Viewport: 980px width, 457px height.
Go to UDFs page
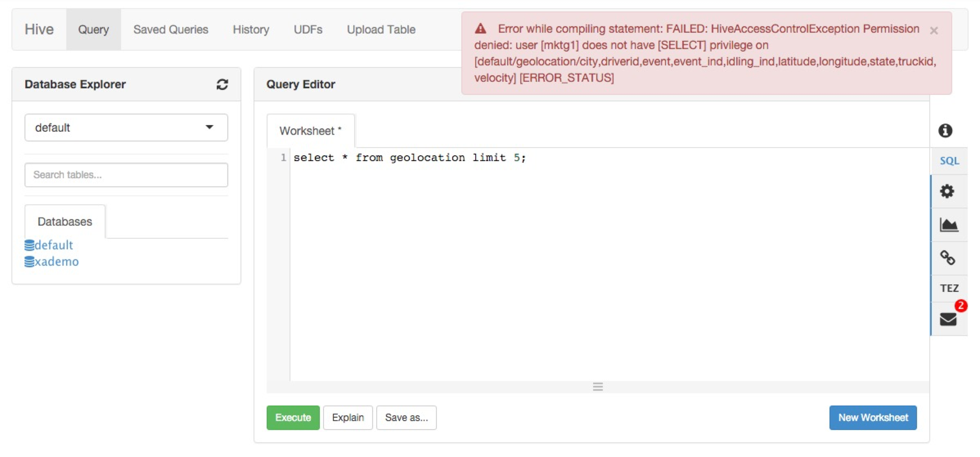tap(308, 29)
